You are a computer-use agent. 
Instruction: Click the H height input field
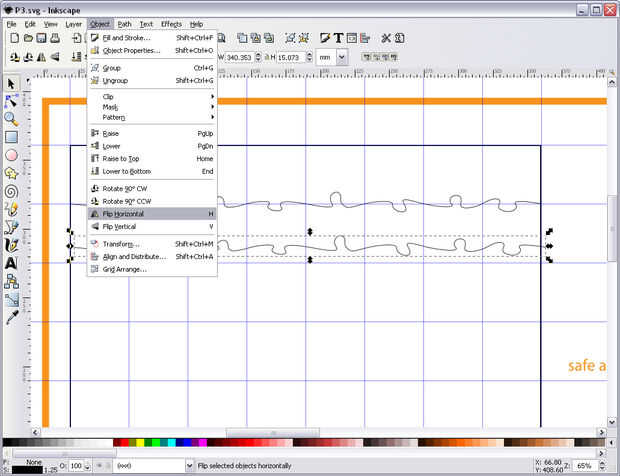(291, 57)
